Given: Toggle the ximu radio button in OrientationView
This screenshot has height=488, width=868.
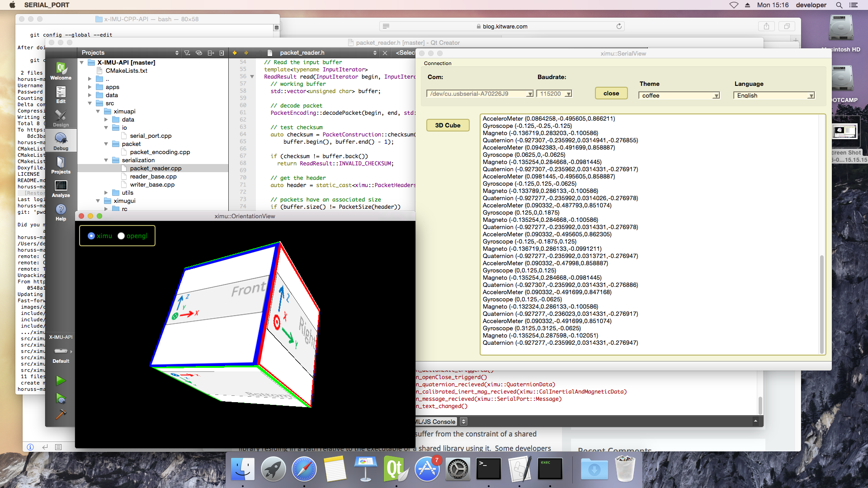Looking at the screenshot, I should coord(91,235).
